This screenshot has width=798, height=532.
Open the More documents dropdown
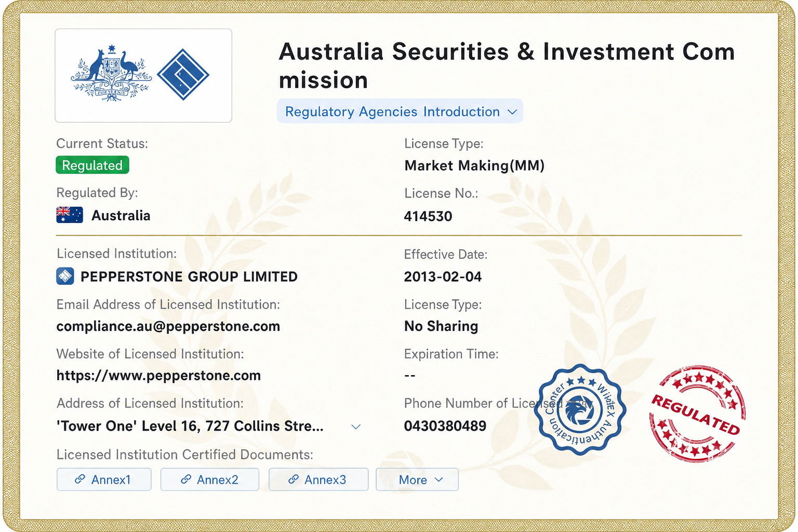pos(417,480)
